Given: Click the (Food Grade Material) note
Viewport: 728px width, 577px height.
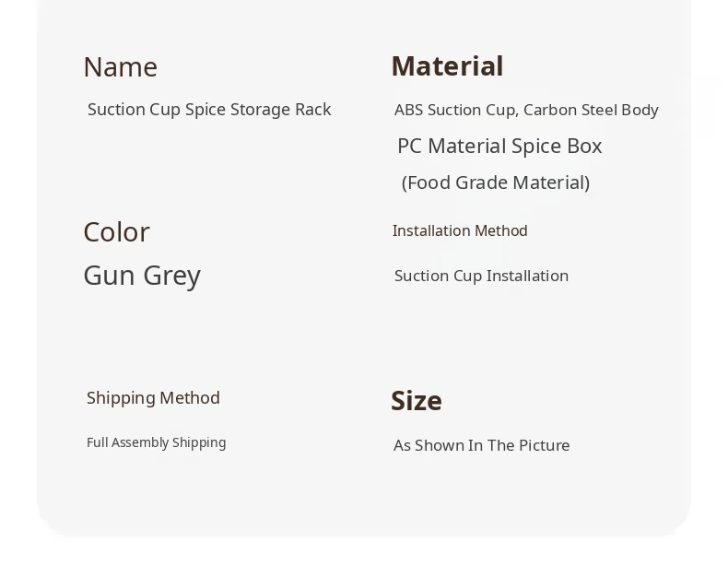Looking at the screenshot, I should pos(496,183).
